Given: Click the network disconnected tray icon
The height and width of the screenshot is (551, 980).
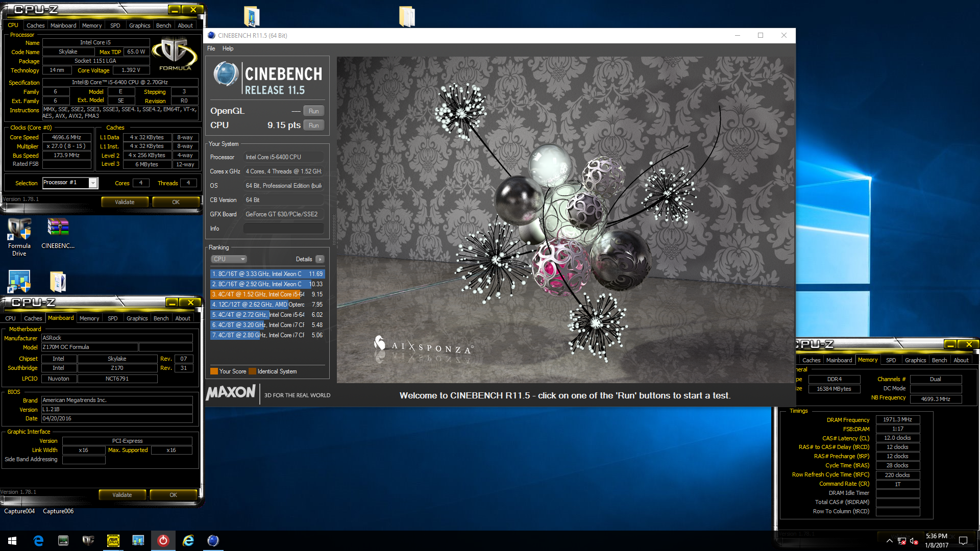Looking at the screenshot, I should [902, 541].
